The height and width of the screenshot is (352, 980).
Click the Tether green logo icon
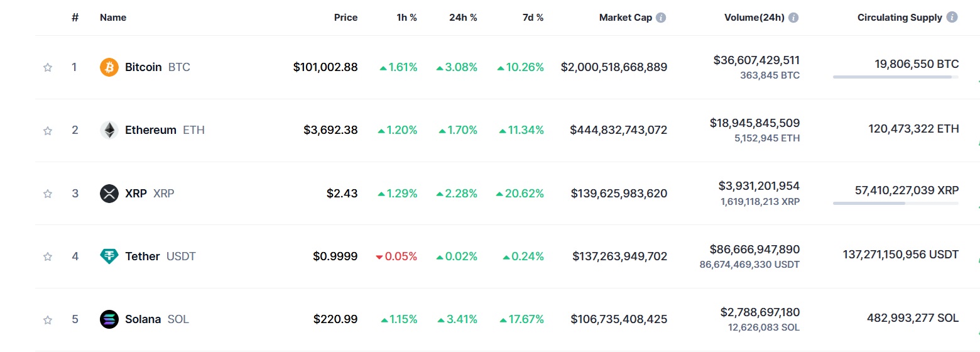[109, 256]
